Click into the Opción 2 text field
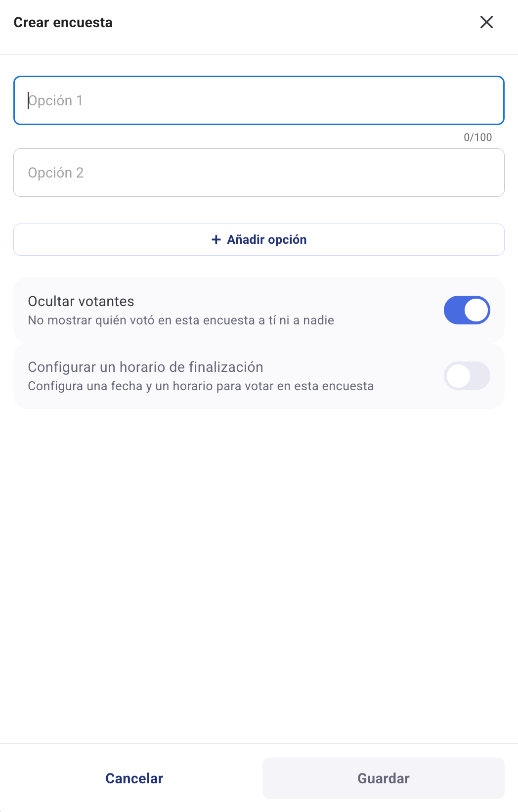 click(259, 173)
